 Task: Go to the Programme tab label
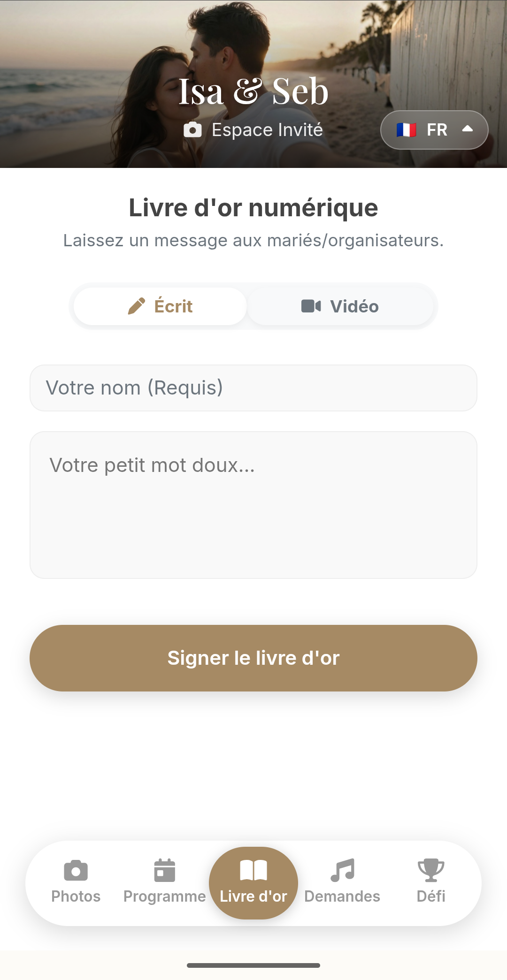coord(164,896)
